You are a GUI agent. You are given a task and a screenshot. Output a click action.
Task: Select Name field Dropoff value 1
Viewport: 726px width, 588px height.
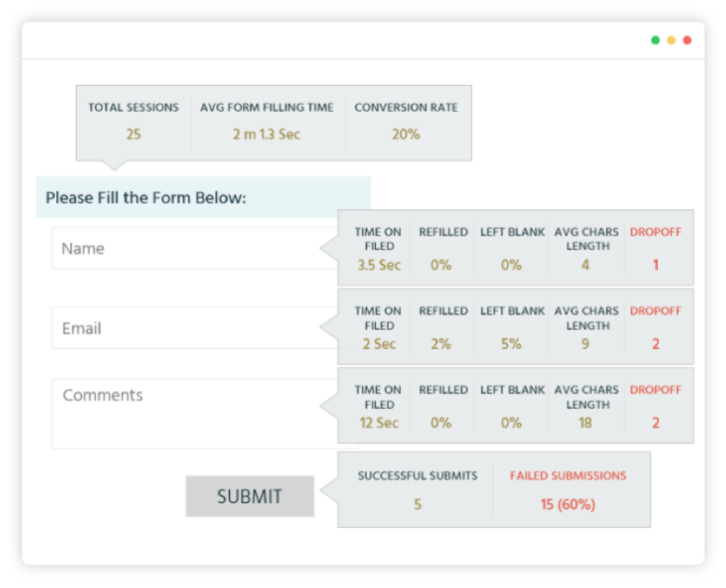656,265
